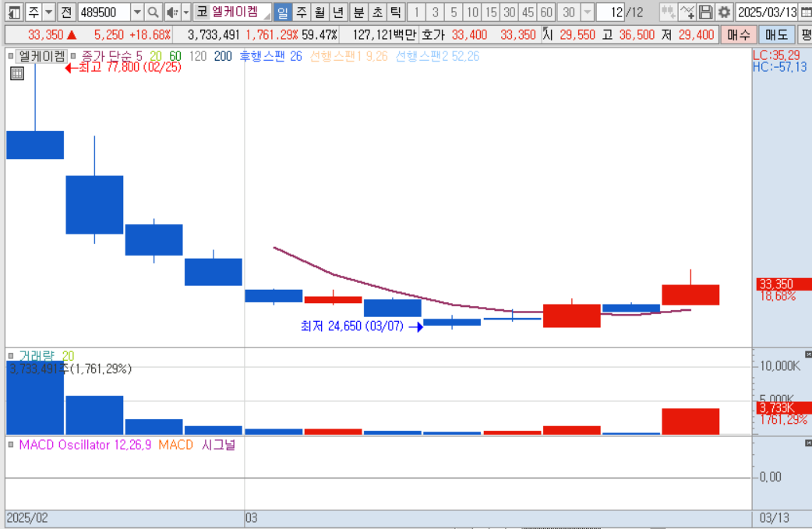Click the 5 moving average period label
The height and width of the screenshot is (529, 812).
(139, 56)
